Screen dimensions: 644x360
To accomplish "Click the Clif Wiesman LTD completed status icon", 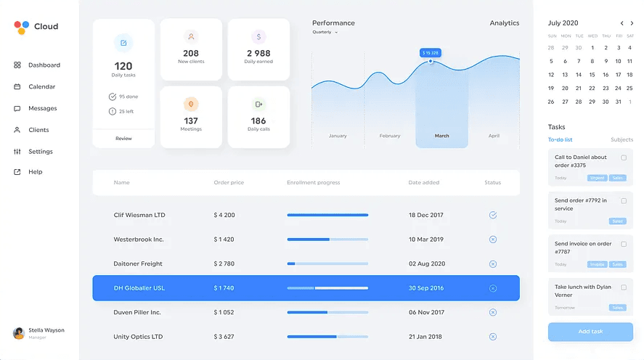I will 493,215.
